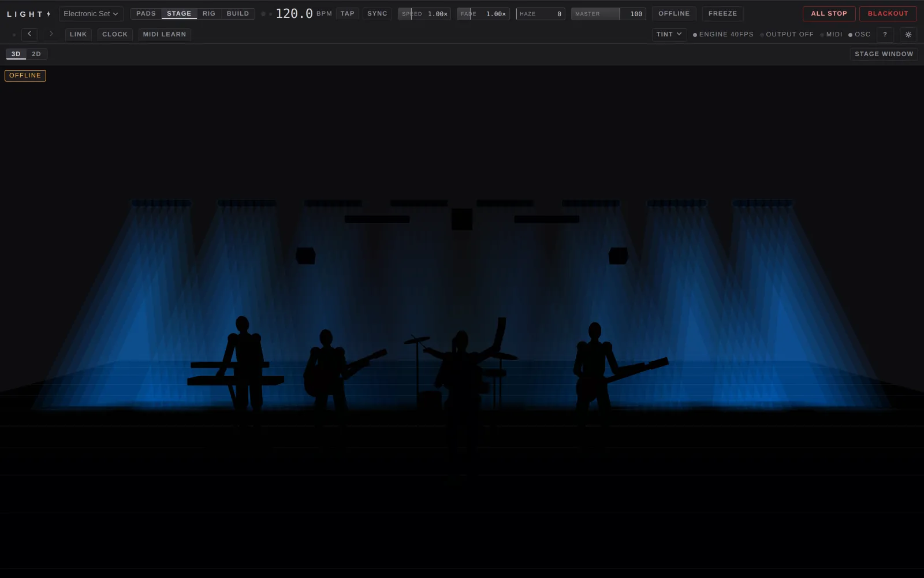Click the MIDI status indicator

click(x=831, y=35)
